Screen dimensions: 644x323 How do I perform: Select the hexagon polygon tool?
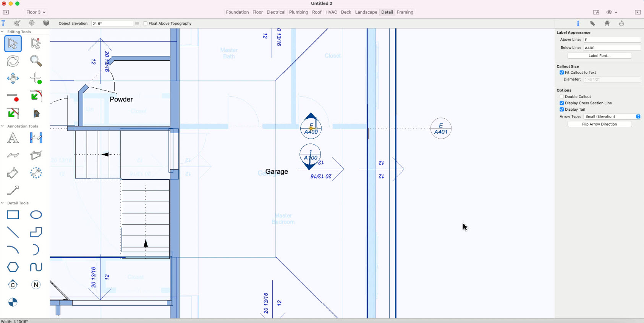point(13,267)
